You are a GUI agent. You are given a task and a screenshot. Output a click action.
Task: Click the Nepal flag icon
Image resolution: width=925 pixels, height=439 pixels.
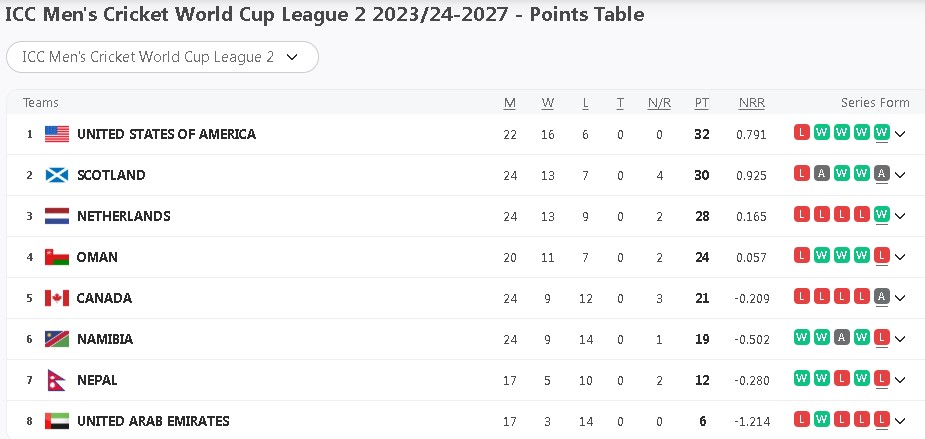[x=55, y=380]
